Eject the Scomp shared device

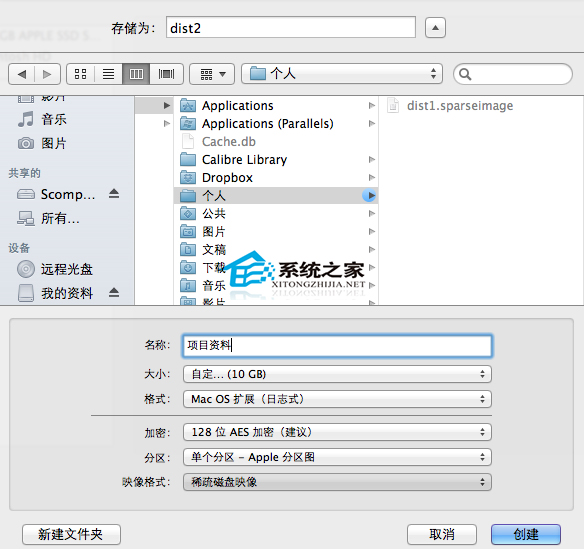[x=114, y=194]
